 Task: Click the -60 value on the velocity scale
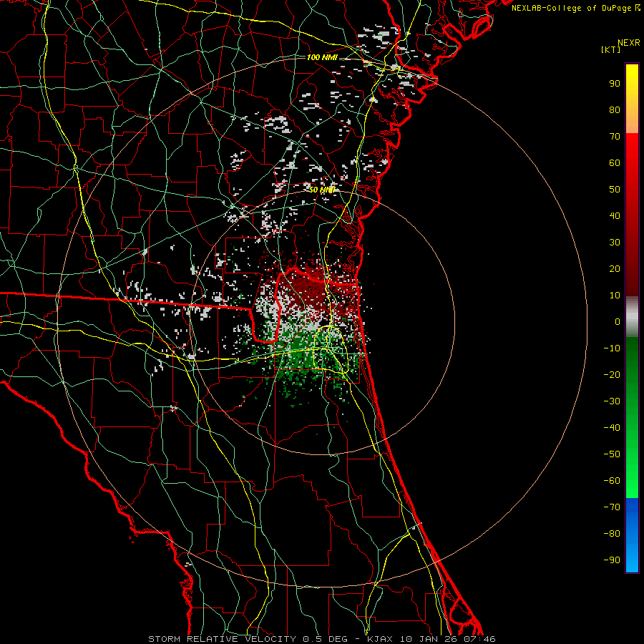coord(612,481)
